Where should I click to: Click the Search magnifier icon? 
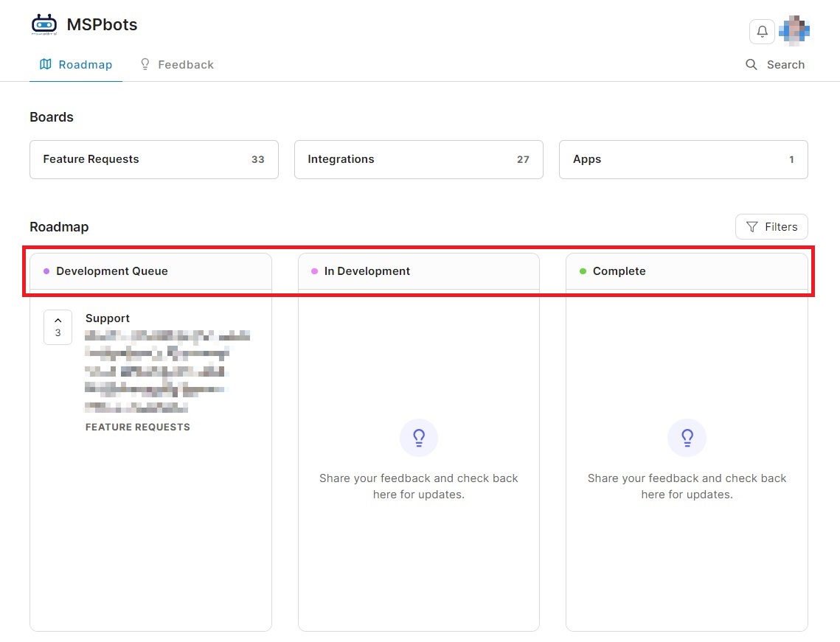(752, 65)
